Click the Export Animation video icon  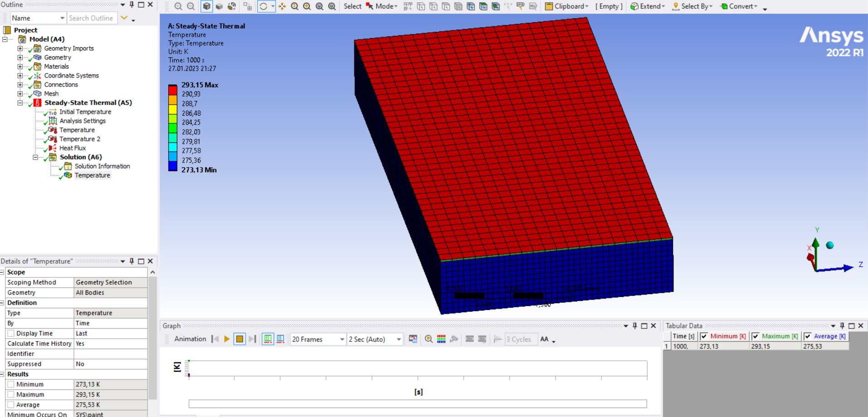point(413,339)
